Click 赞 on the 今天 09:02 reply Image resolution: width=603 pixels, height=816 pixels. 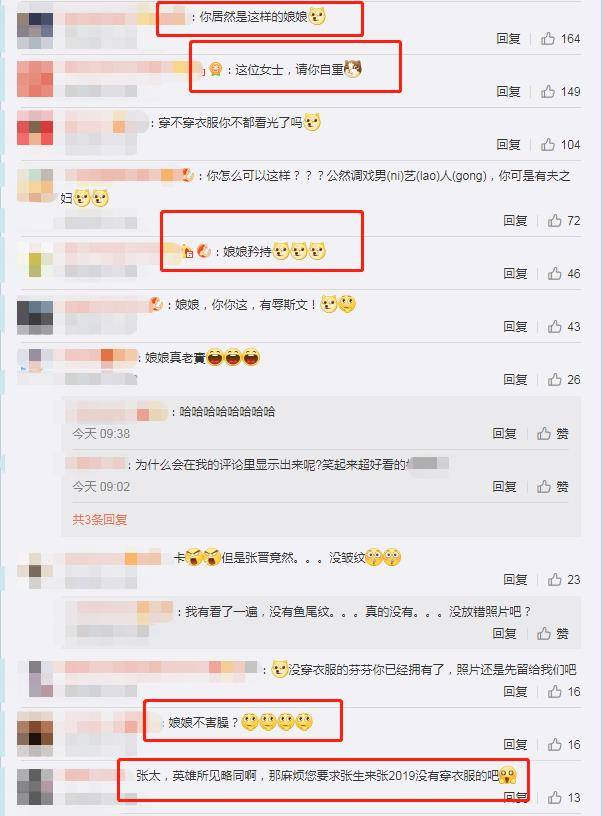[x=553, y=487]
